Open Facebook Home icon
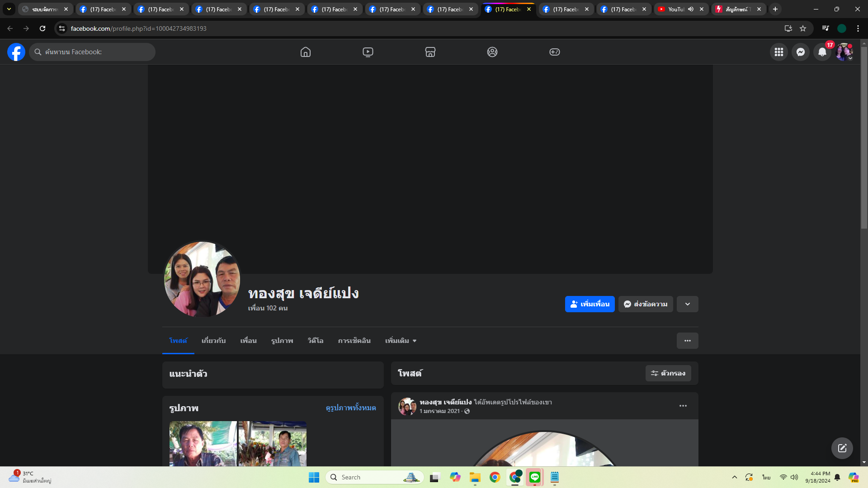Image resolution: width=868 pixels, height=488 pixels. (306, 52)
